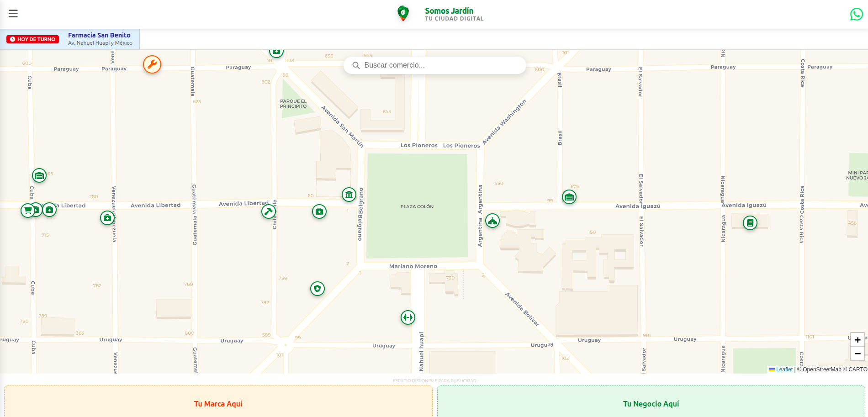Zoom out using the minus button

(857, 354)
